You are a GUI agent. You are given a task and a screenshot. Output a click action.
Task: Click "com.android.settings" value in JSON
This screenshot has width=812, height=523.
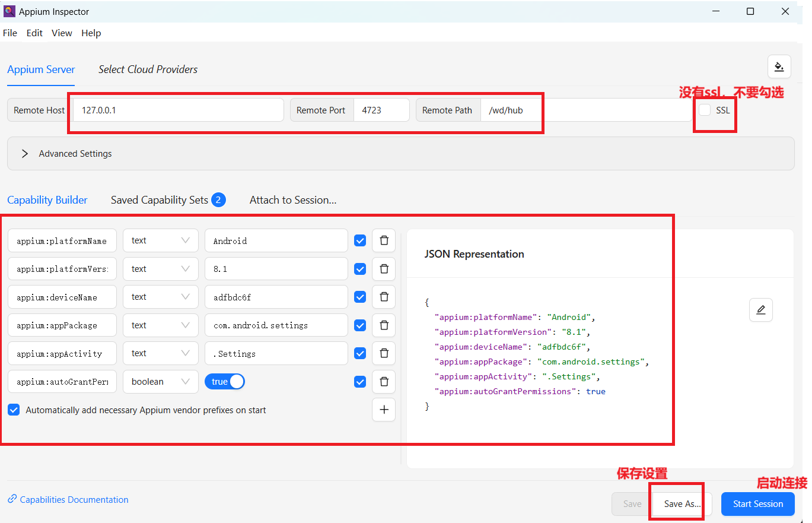pyautogui.click(x=592, y=362)
